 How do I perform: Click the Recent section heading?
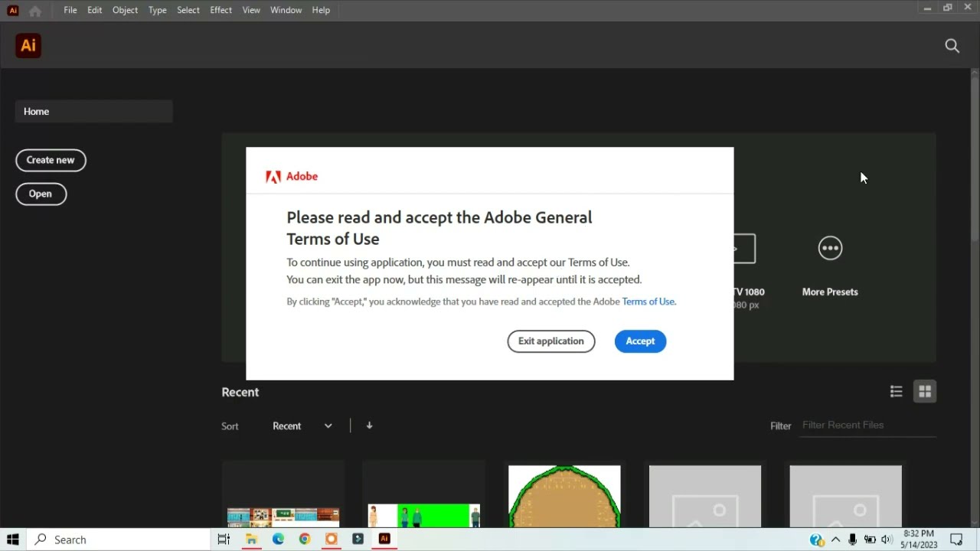240,392
